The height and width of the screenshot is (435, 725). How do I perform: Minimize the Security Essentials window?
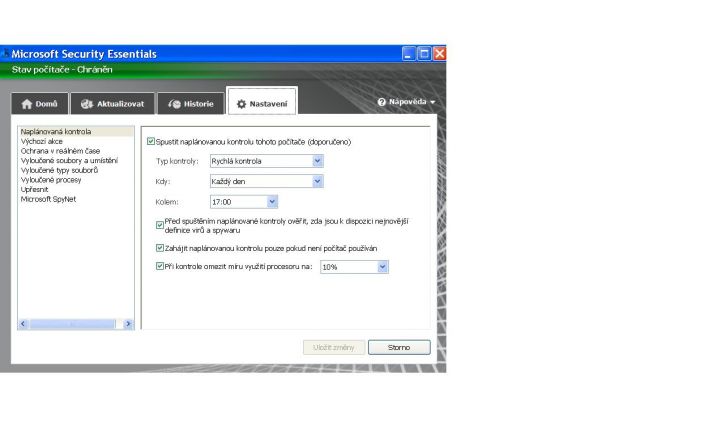(409, 54)
